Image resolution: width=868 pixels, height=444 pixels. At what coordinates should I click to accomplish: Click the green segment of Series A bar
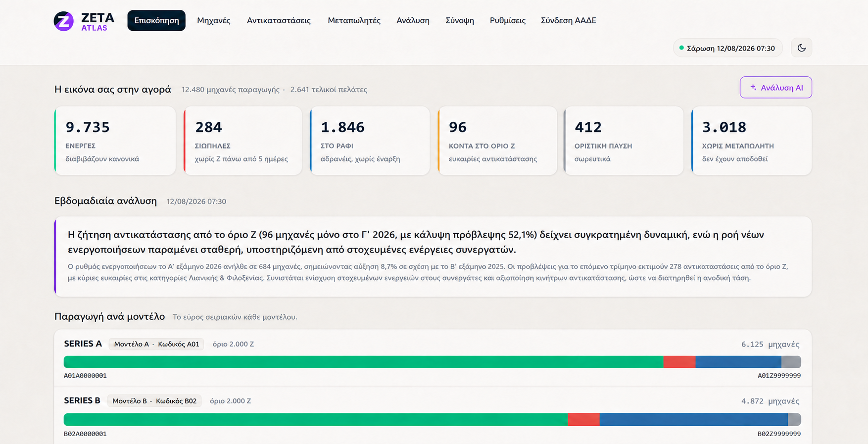point(363,362)
